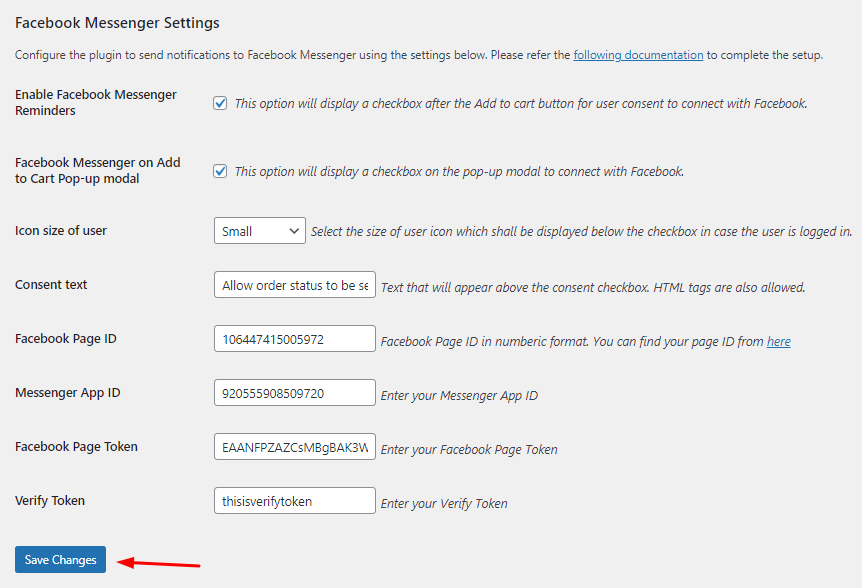Click the Save Changes button

(x=60, y=559)
